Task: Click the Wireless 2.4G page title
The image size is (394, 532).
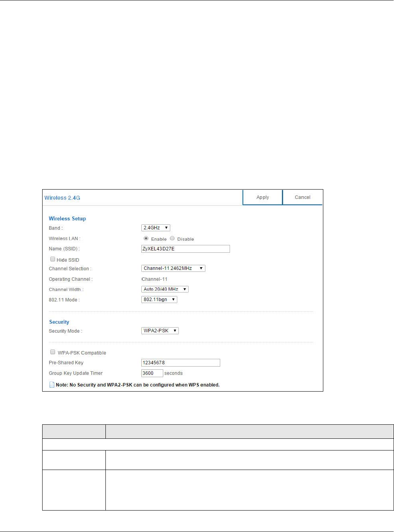Action: [x=62, y=198]
